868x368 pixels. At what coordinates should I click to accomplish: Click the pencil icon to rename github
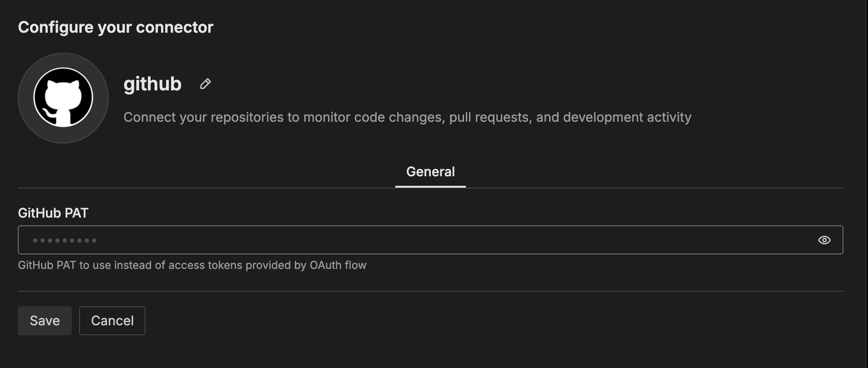click(205, 84)
